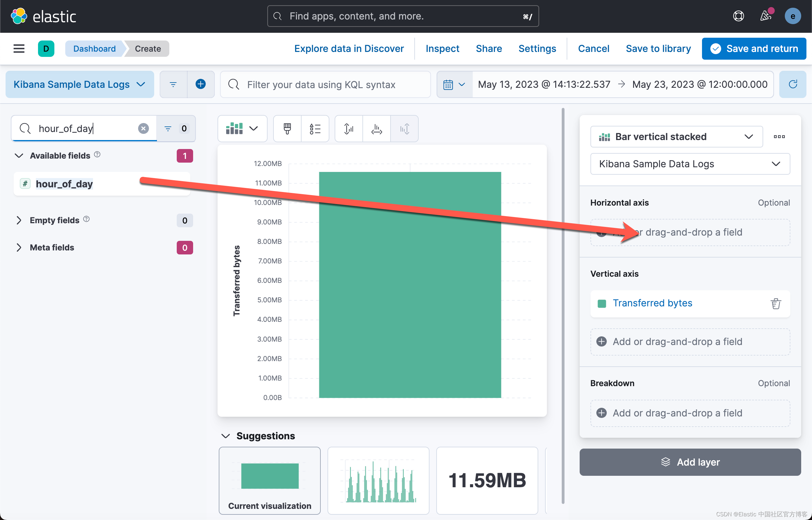
Task: Collapse the Suggestions section
Action: point(226,436)
